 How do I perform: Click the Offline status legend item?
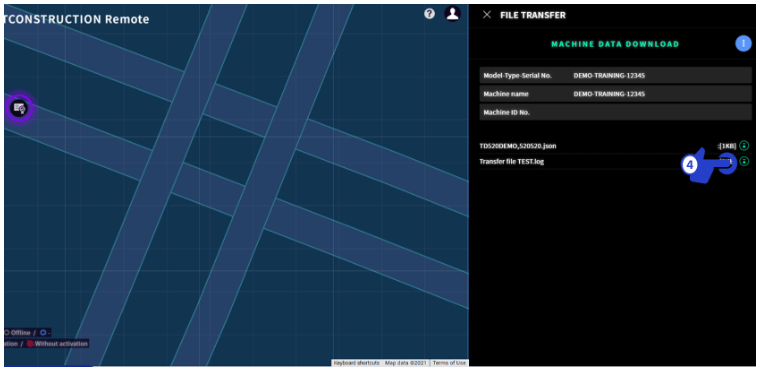click(x=17, y=333)
